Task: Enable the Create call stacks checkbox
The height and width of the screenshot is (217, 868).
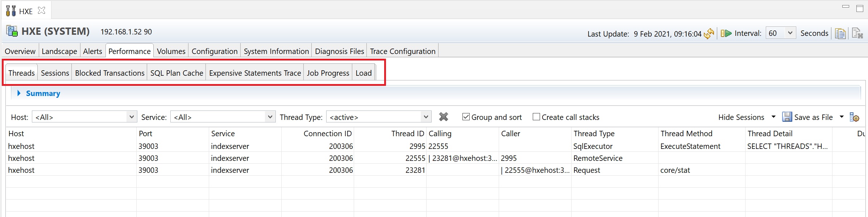Action: tap(536, 117)
